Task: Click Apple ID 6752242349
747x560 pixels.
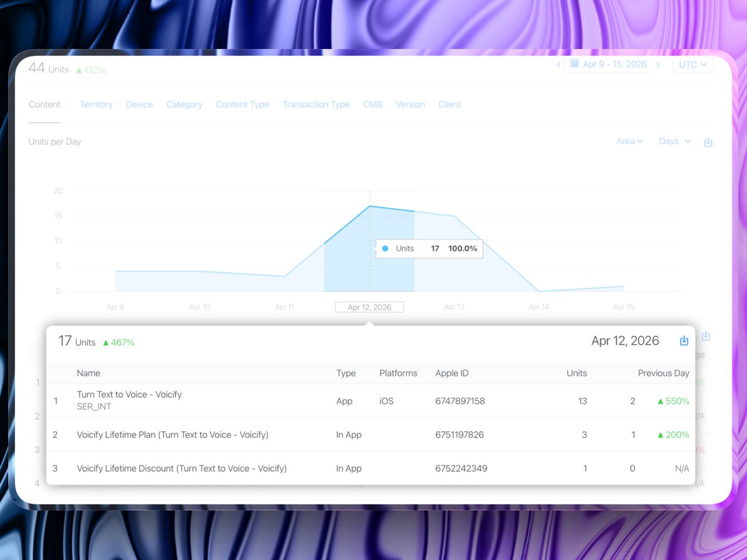Action: [461, 469]
